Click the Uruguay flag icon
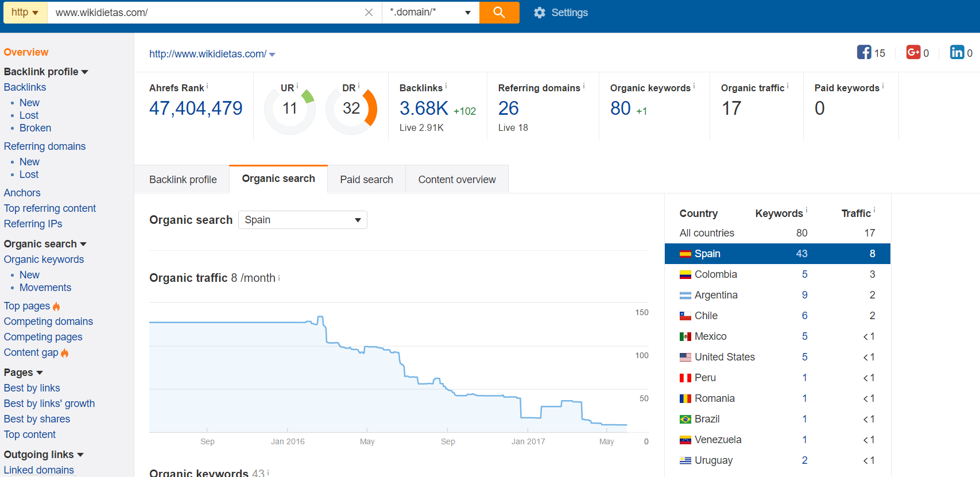Image resolution: width=980 pixels, height=477 pixels. [685, 461]
